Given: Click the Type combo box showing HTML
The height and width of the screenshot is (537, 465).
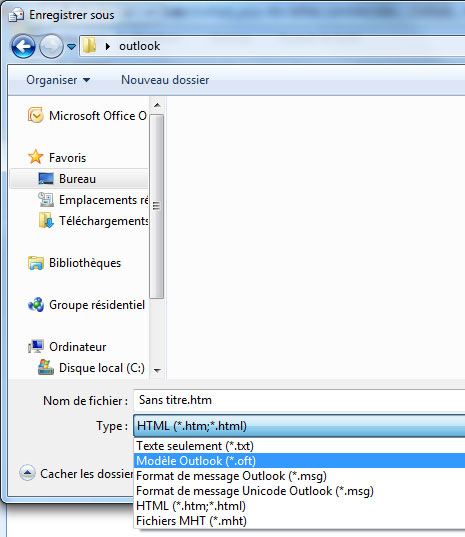Looking at the screenshot, I should pos(299,426).
